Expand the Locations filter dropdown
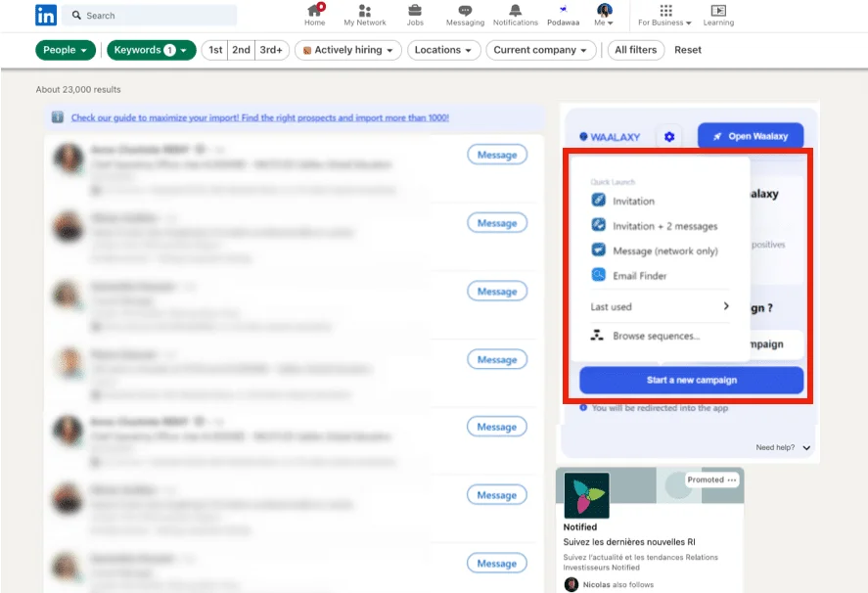Image resolution: width=868 pixels, height=593 pixels. (x=443, y=50)
